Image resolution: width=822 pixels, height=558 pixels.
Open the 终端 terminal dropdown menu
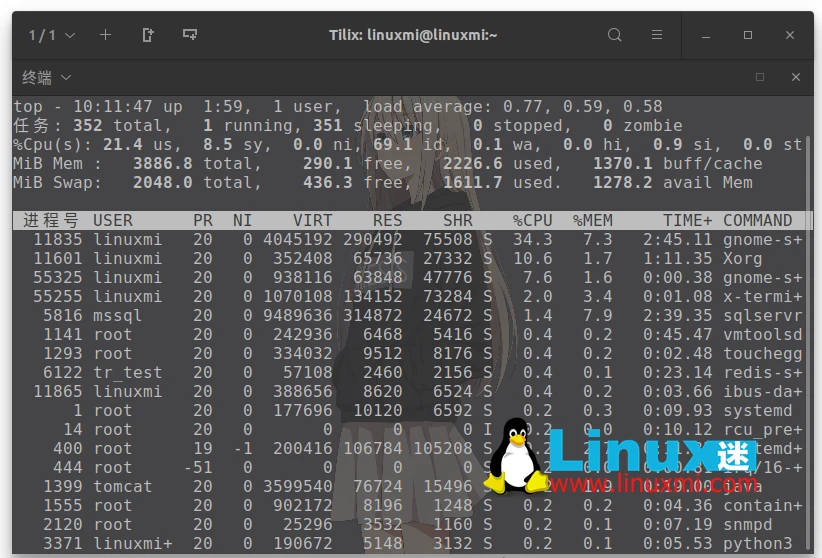(46, 78)
